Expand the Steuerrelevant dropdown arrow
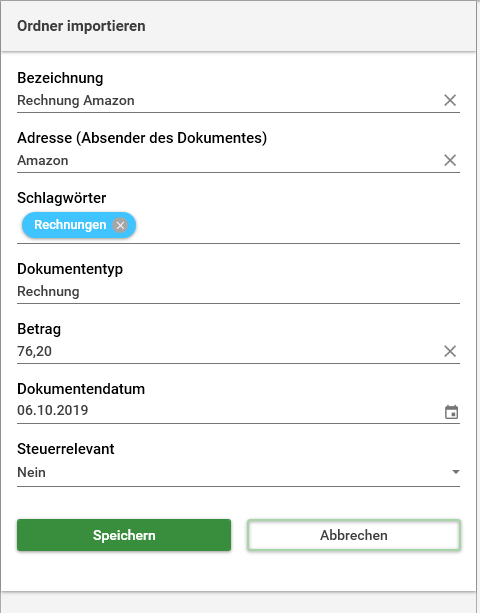This screenshot has height=613, width=480. 455,472
